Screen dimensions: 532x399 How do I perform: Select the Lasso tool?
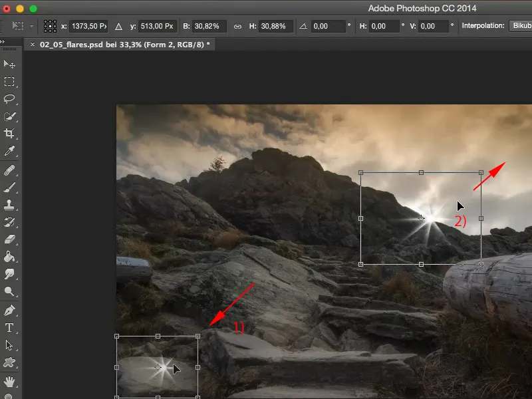point(9,98)
